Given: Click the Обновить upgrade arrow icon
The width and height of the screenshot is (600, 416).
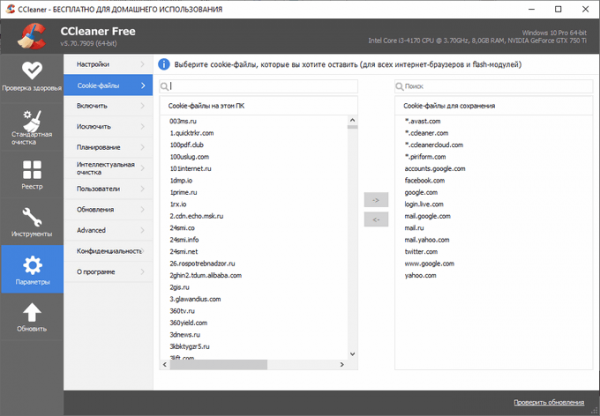Looking at the screenshot, I should pyautogui.click(x=32, y=312).
